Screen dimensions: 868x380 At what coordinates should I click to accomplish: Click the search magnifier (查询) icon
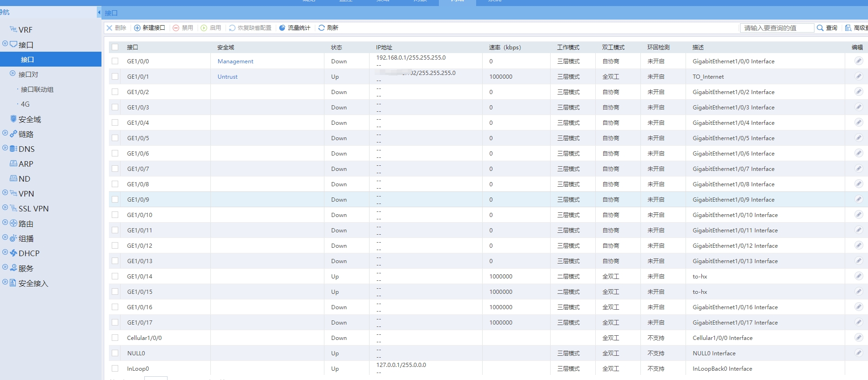[820, 28]
